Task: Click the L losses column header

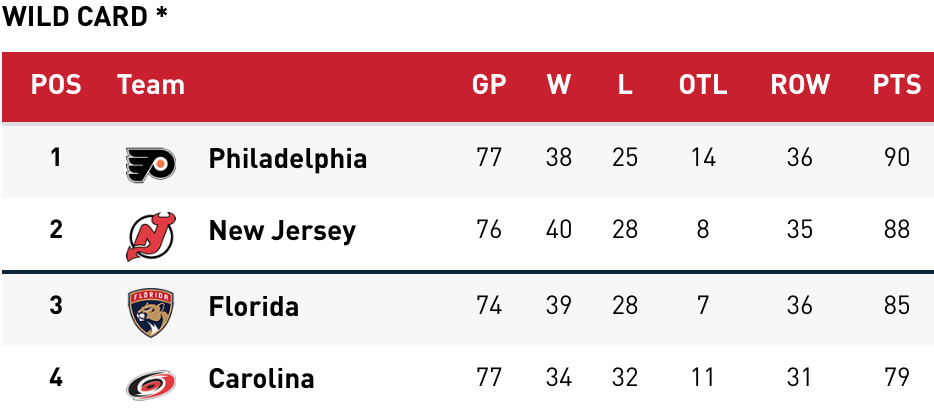Action: pyautogui.click(x=625, y=85)
